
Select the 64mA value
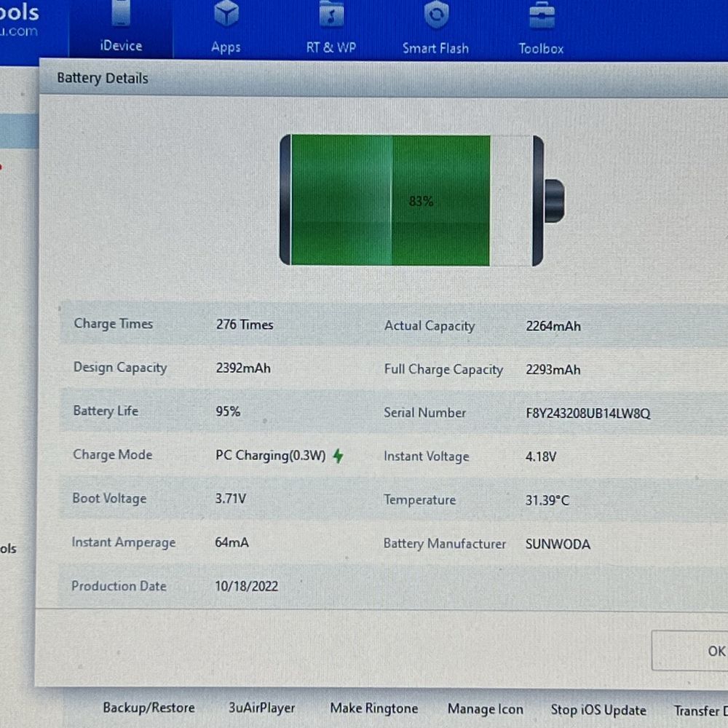(x=232, y=542)
